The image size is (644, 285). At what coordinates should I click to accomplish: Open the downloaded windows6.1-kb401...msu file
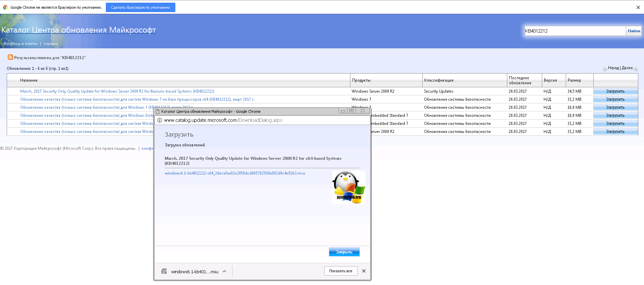(x=195, y=272)
